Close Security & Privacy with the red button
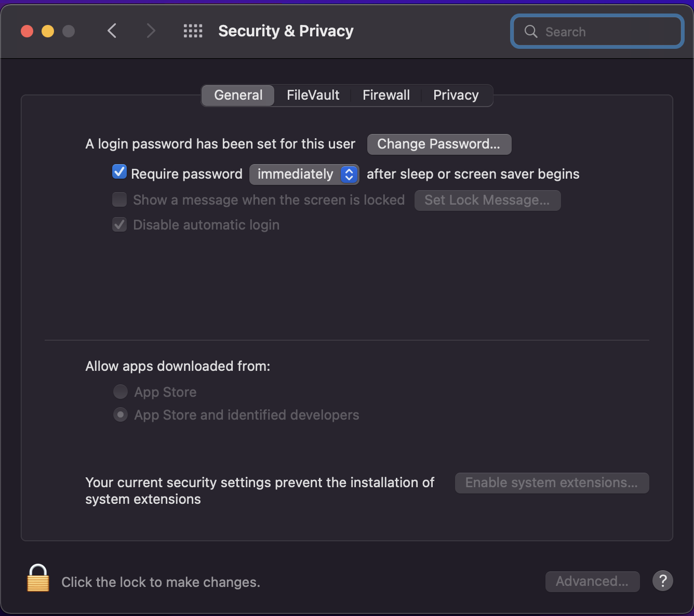694x616 pixels. [x=27, y=32]
